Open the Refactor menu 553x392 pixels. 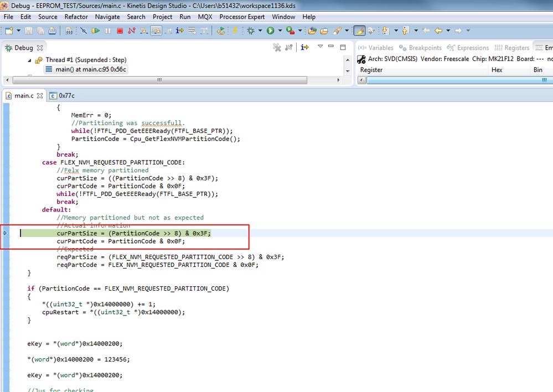click(x=76, y=17)
